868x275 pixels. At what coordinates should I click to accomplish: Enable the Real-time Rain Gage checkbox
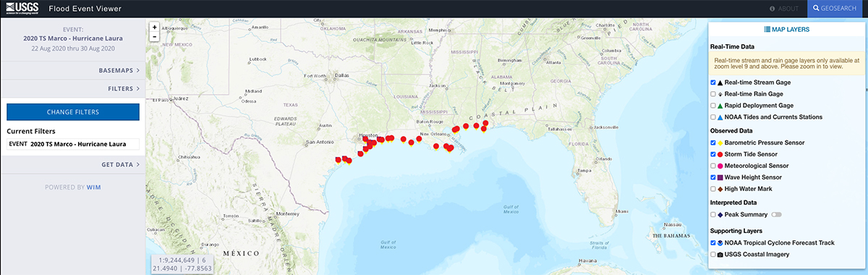point(714,94)
